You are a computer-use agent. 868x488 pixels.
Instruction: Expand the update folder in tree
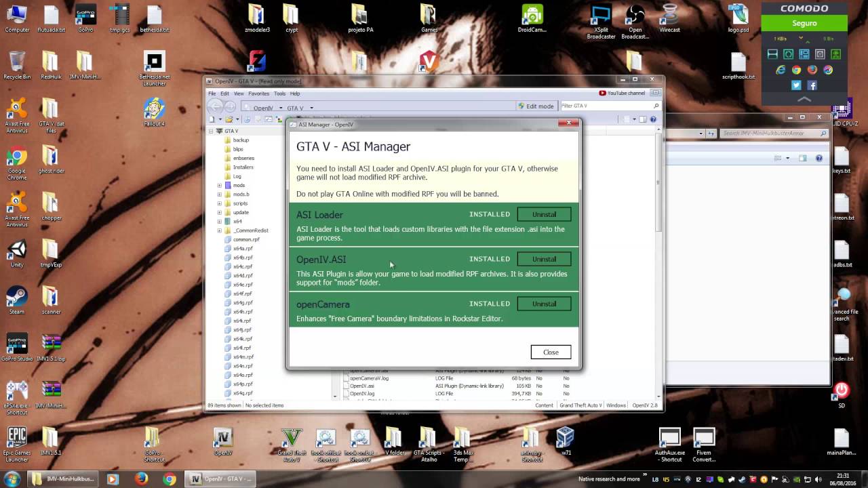(220, 212)
